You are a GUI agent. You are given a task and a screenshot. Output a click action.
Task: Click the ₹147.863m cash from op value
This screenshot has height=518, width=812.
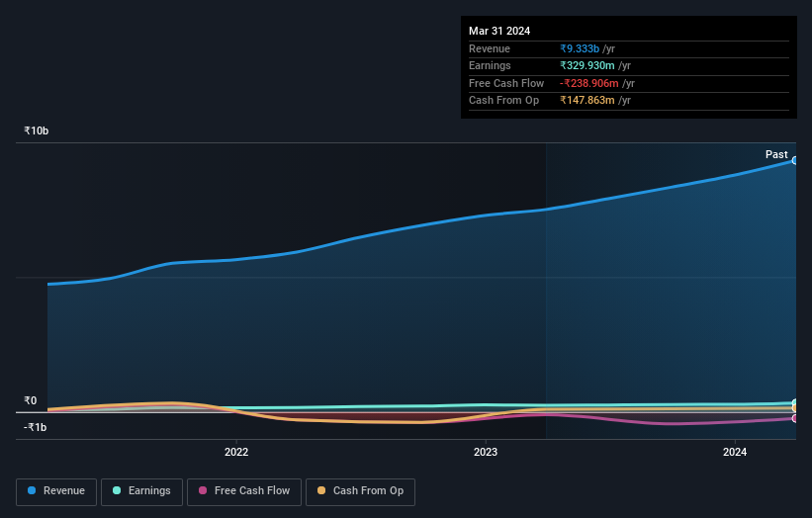click(x=587, y=101)
